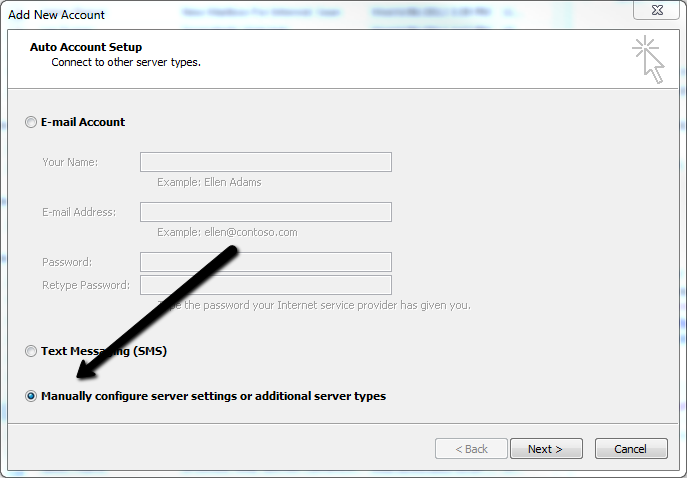
Task: Click the cursor sparkle icon in header
Action: (x=648, y=60)
